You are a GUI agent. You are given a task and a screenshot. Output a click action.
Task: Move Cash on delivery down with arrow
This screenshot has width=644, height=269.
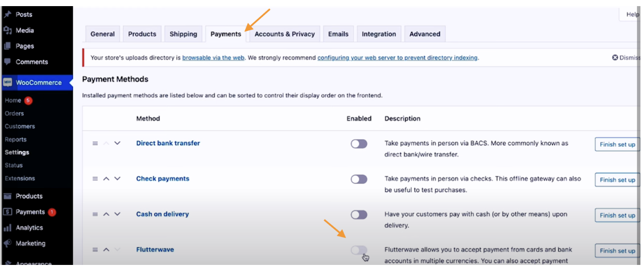click(118, 214)
